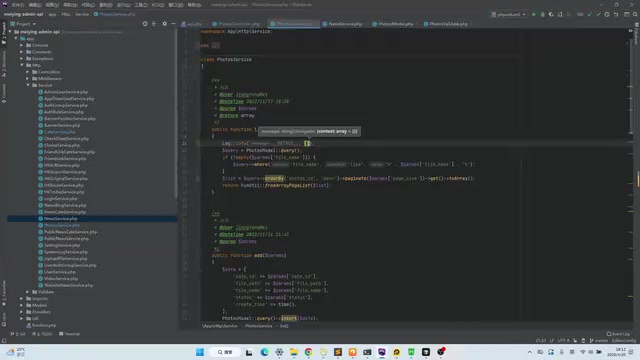Click the UTF-8 encoding status item
640x360 pixels.
[x=563, y=340]
